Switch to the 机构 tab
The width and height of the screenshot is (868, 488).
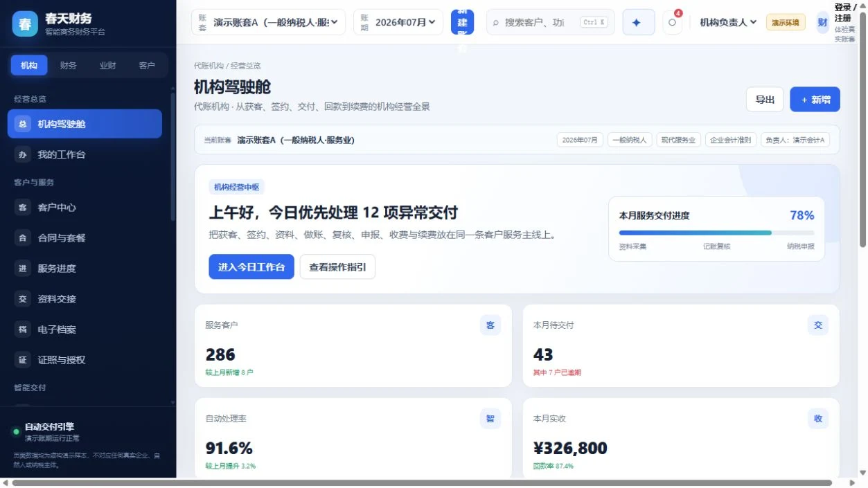29,65
